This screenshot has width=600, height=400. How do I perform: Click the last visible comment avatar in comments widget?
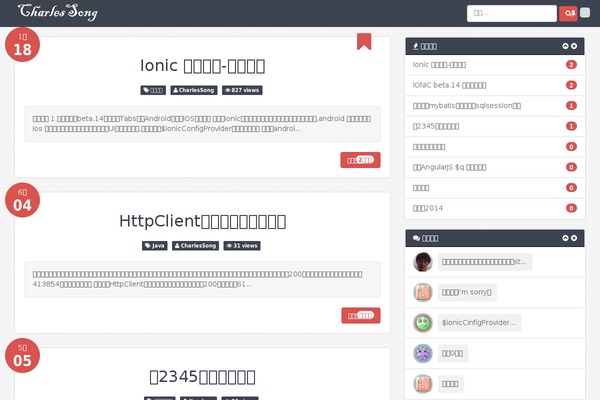pyautogui.click(x=423, y=384)
